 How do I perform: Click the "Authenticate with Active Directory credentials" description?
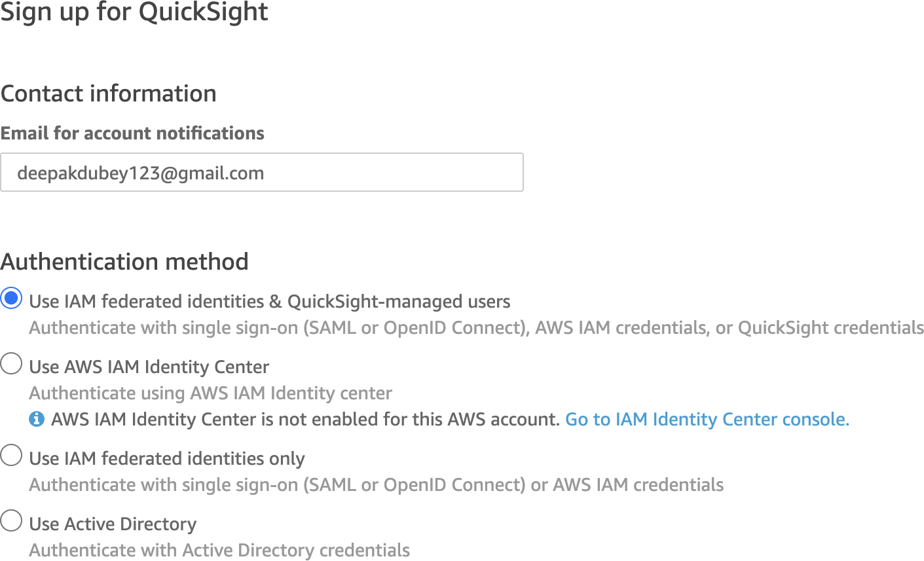coord(219,551)
